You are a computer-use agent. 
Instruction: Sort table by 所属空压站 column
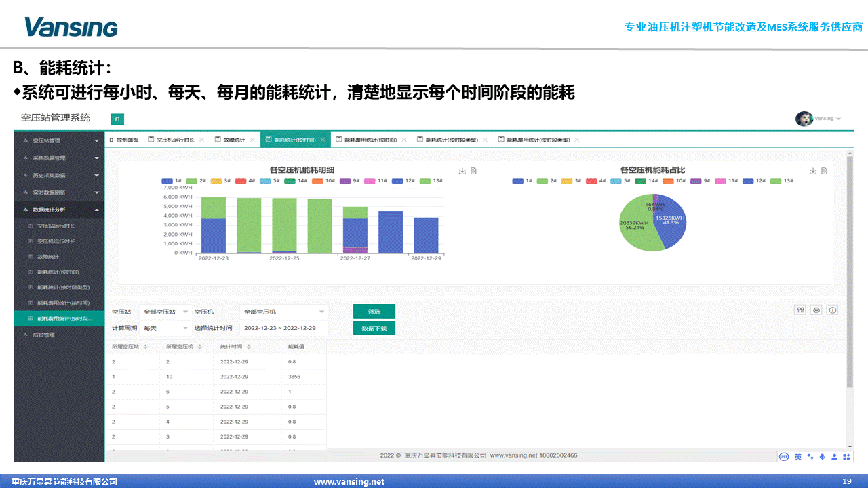coord(145,346)
